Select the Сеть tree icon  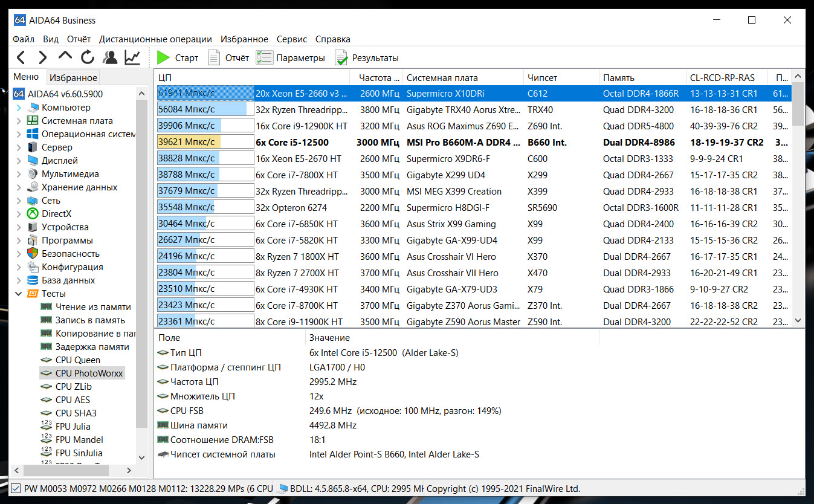[33, 201]
